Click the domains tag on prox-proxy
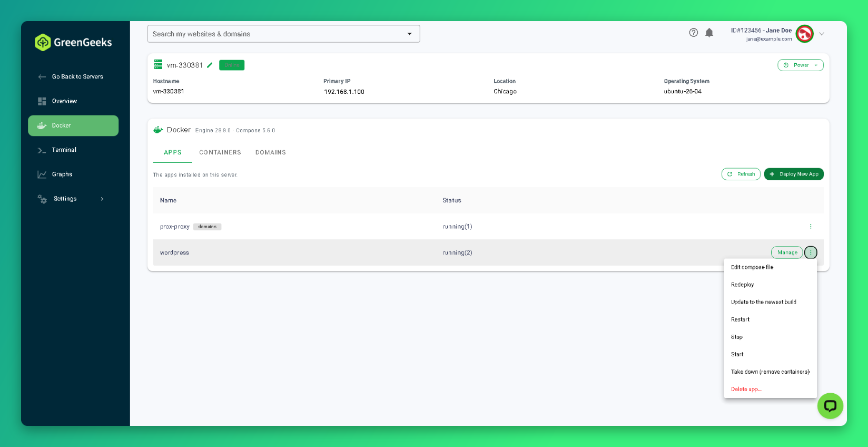The width and height of the screenshot is (868, 447). 208,227
